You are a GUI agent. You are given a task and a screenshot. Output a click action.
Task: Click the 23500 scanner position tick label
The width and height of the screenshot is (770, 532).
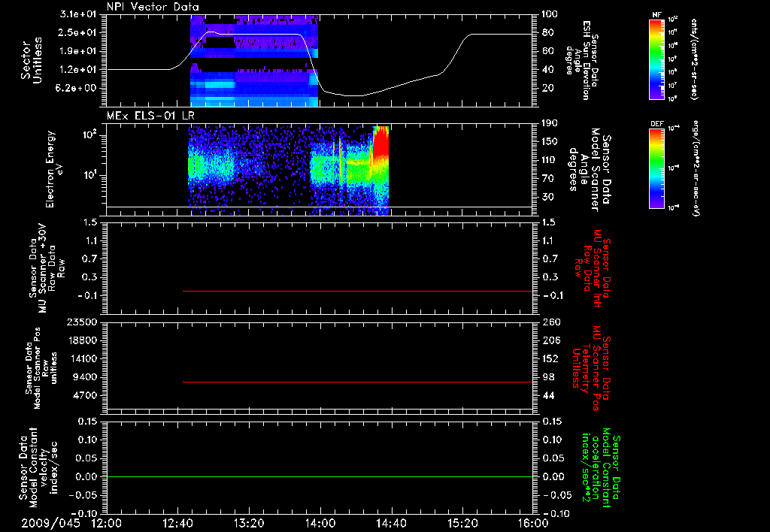[81, 322]
